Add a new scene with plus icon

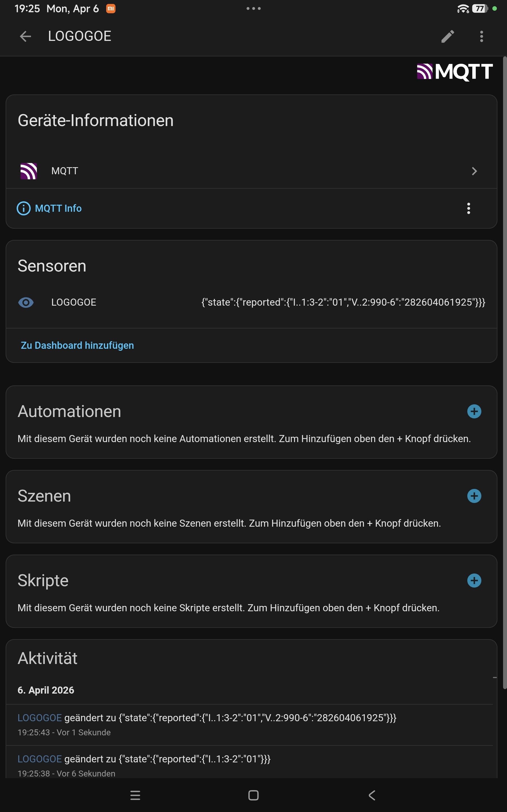474,496
